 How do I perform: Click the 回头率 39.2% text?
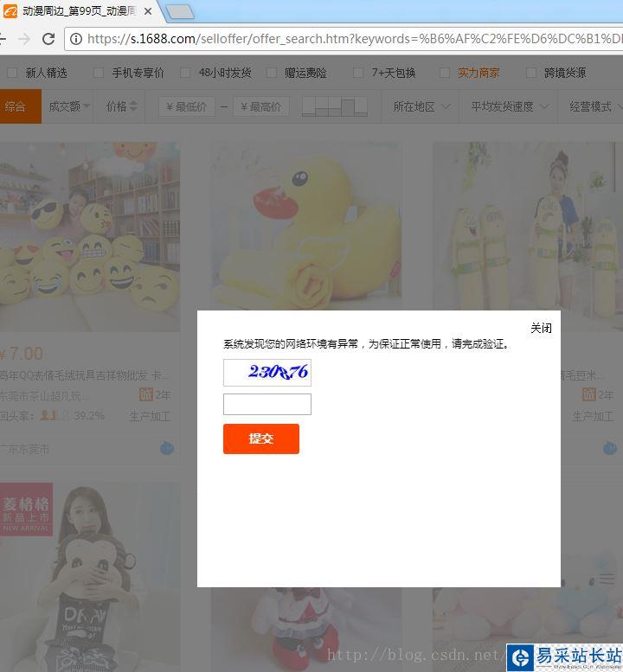pos(52,416)
